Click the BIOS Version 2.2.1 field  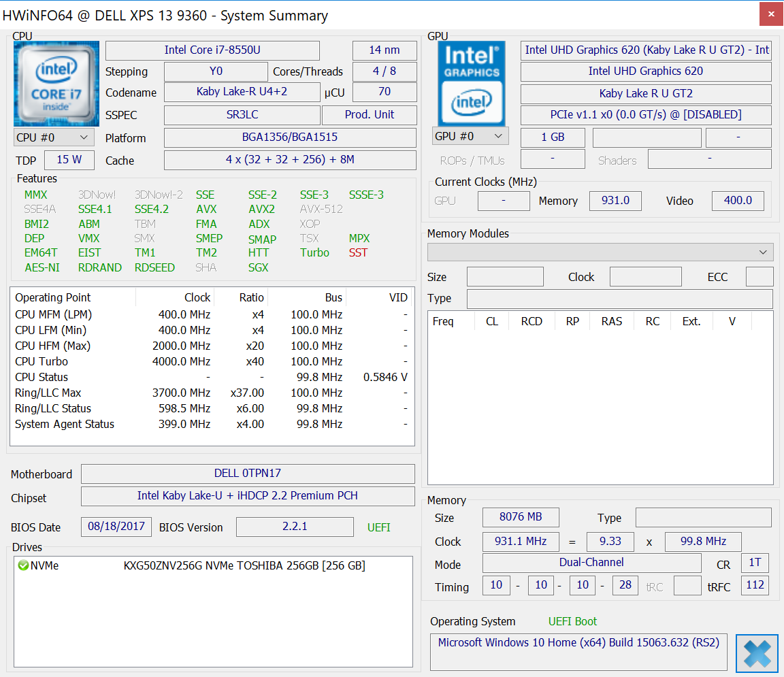(x=294, y=527)
